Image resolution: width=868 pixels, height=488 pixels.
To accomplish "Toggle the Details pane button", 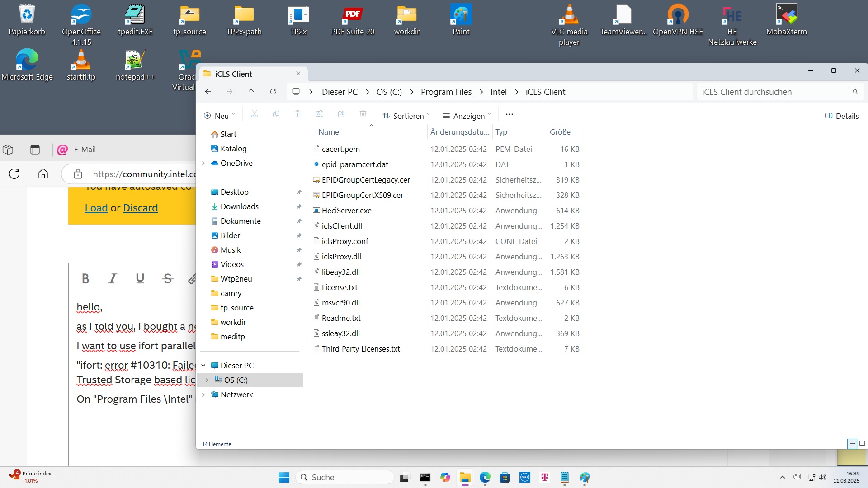I will point(842,116).
